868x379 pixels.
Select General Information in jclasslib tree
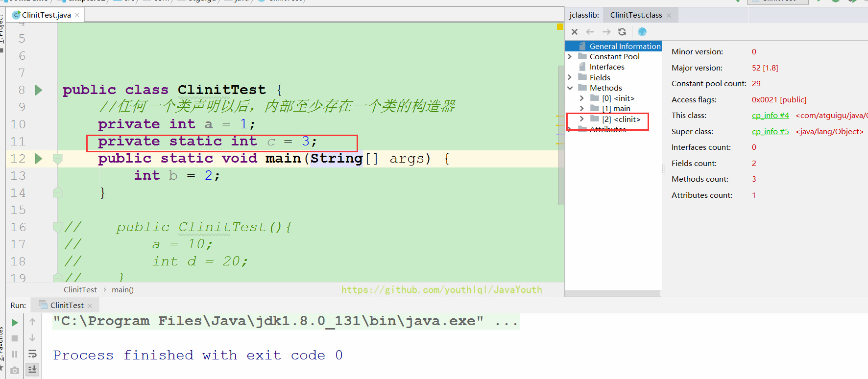625,47
